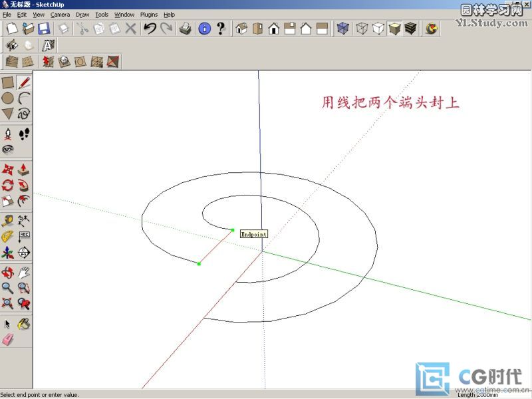Choose the Select arrow tool

(7, 325)
